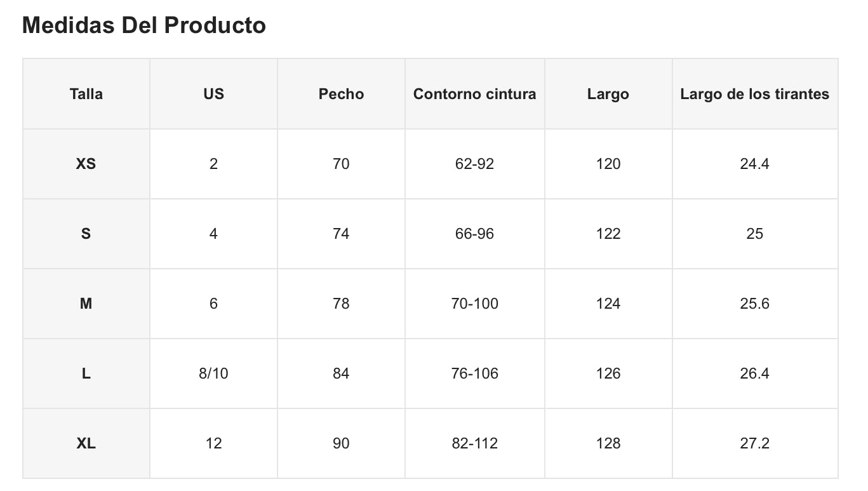Image resolution: width=868 pixels, height=491 pixels.
Task: Click the length value '128' cell
Action: tap(608, 443)
